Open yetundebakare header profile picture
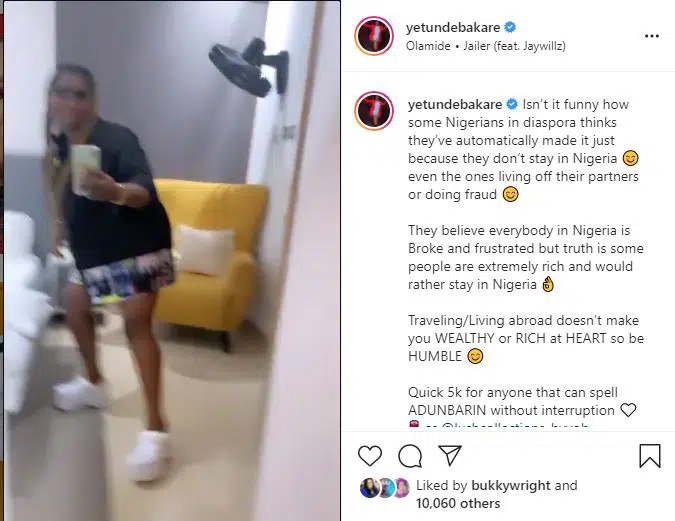The width and height of the screenshot is (675, 521). click(374, 36)
